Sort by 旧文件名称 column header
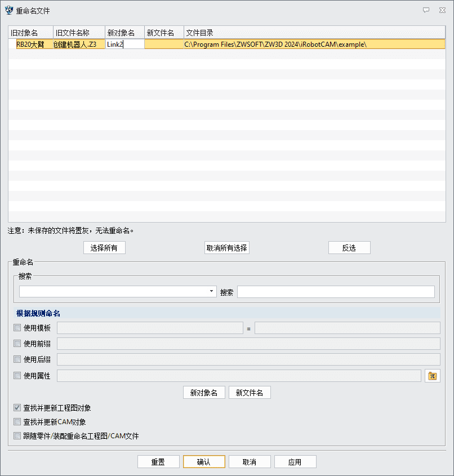Viewport: 454px width, 476px height. point(79,33)
